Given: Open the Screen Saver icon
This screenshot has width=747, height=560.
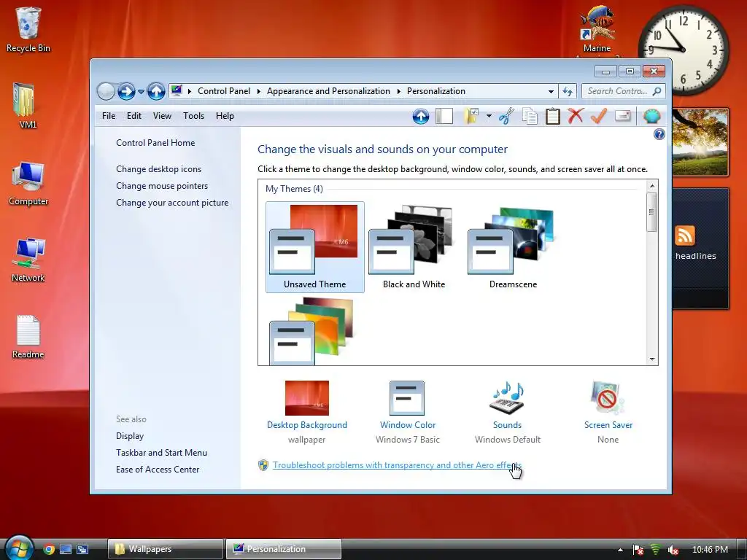Looking at the screenshot, I should 608,398.
